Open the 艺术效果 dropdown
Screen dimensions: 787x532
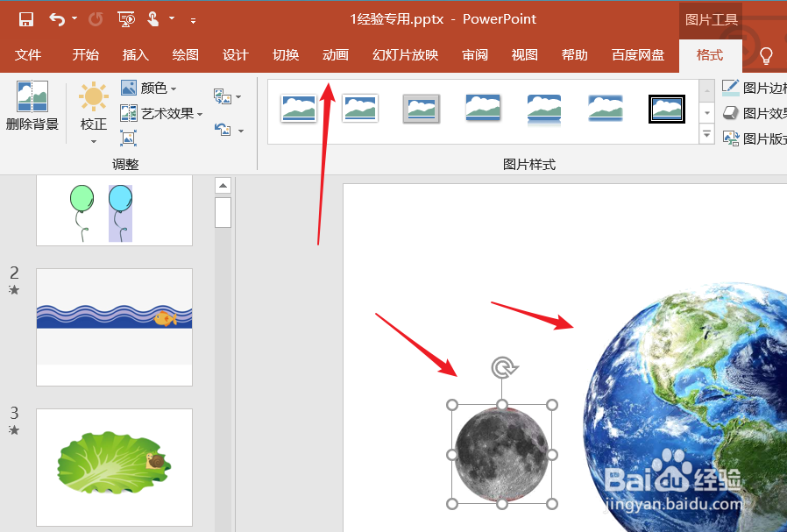(161, 113)
